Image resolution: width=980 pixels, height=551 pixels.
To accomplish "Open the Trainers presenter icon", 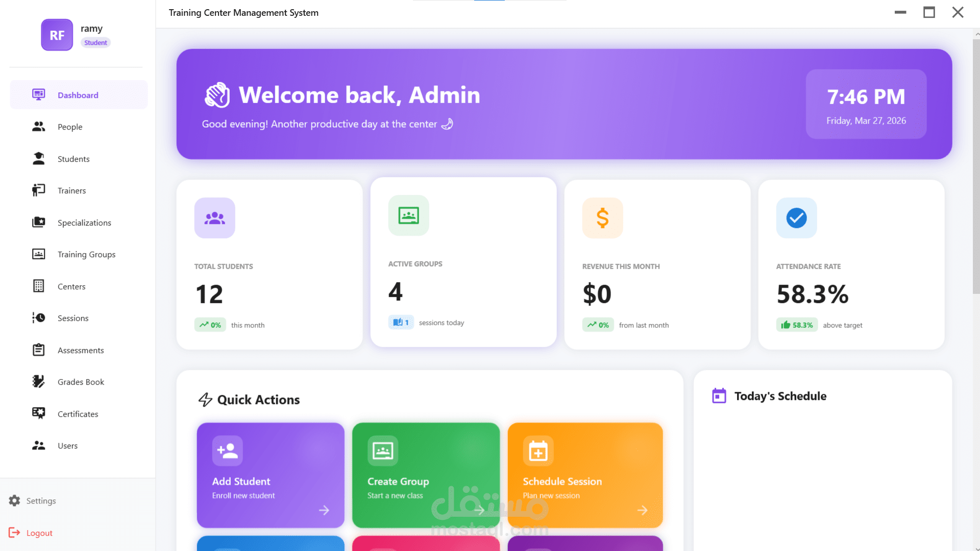I will coord(39,190).
